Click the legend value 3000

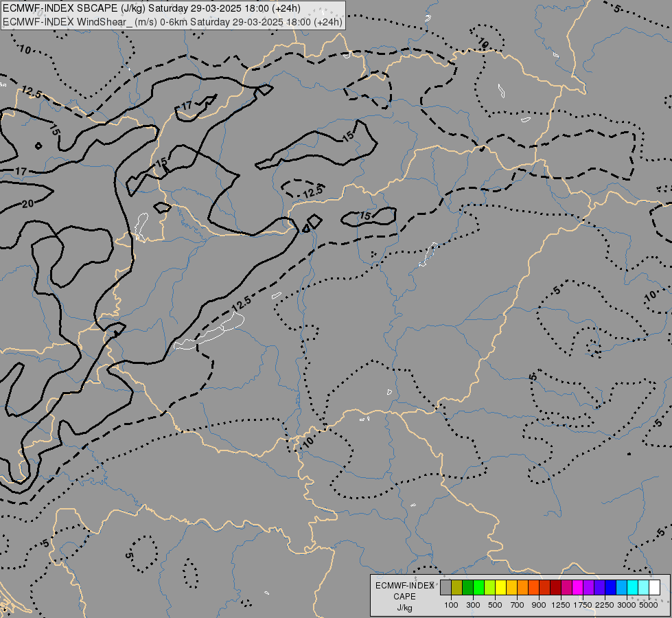coord(627,605)
